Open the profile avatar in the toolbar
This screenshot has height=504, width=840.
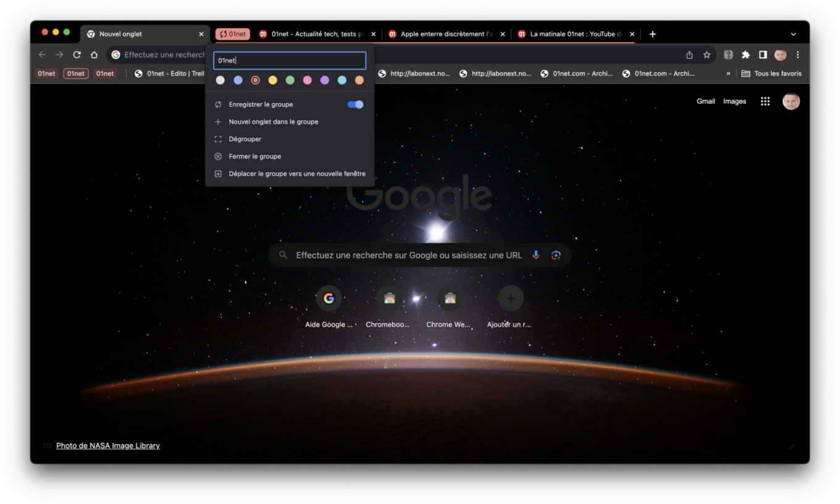(780, 55)
